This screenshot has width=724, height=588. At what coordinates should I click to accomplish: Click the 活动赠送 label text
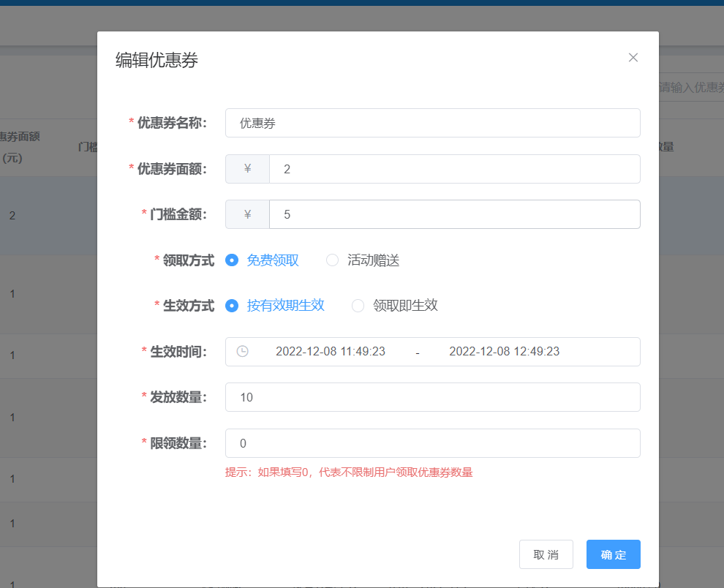pos(374,260)
